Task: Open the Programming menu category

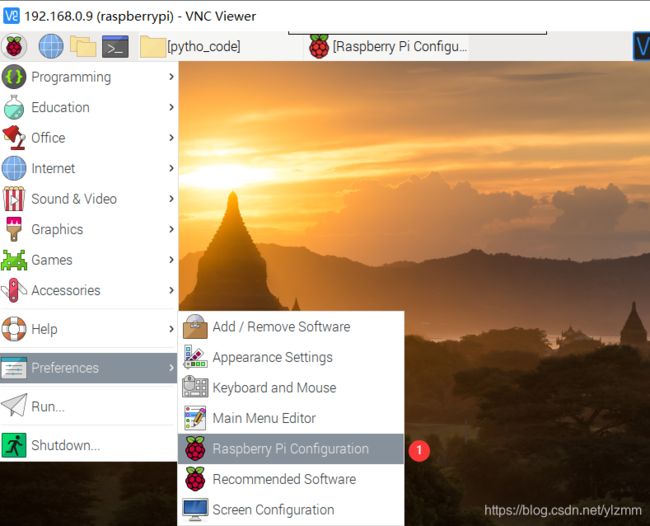Action: tap(89, 77)
